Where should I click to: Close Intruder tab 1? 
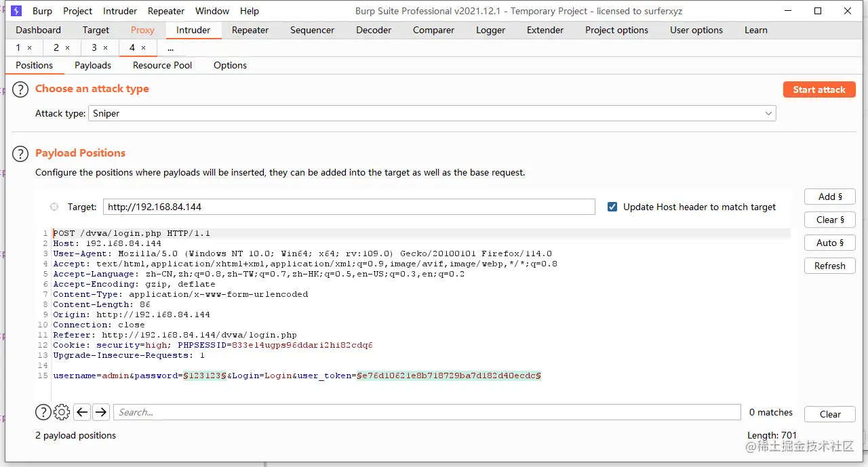coord(29,48)
